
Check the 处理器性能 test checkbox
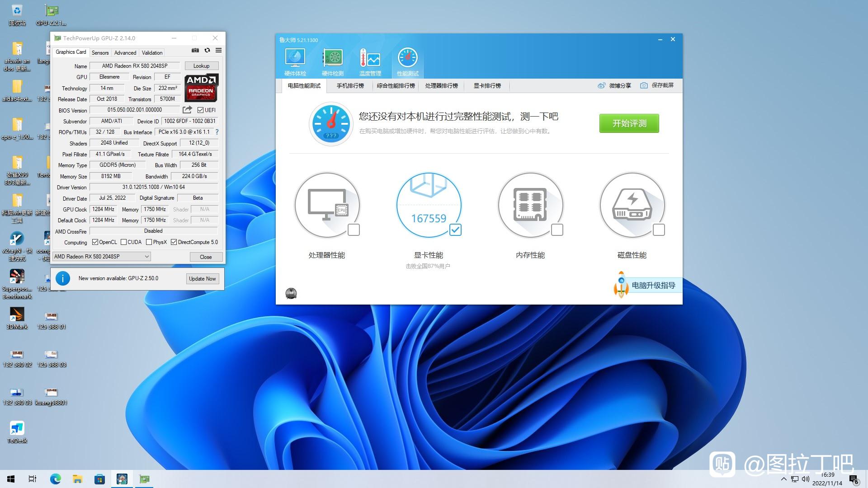pyautogui.click(x=354, y=230)
